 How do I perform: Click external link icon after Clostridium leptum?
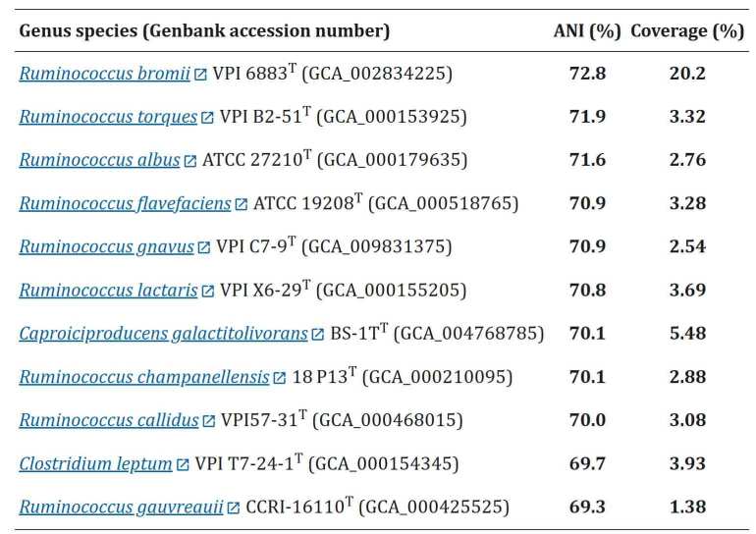click(x=183, y=464)
